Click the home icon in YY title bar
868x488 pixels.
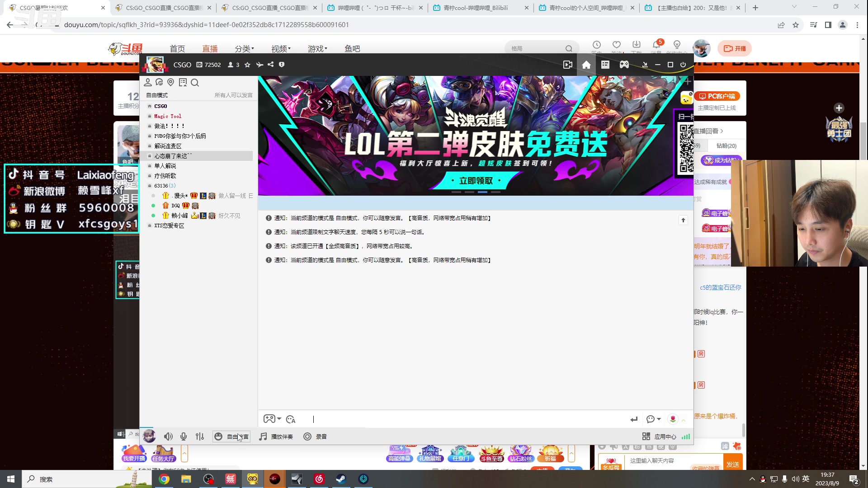click(x=586, y=65)
